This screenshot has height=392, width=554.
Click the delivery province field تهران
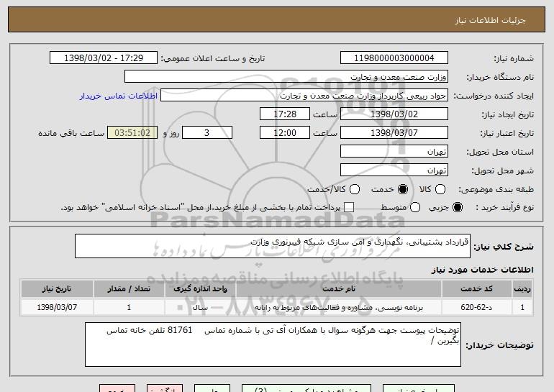tap(394, 152)
